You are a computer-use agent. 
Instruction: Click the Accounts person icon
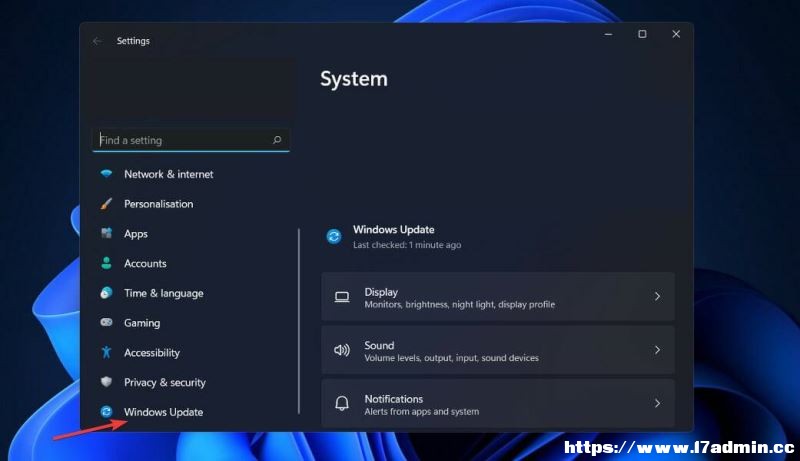point(106,263)
